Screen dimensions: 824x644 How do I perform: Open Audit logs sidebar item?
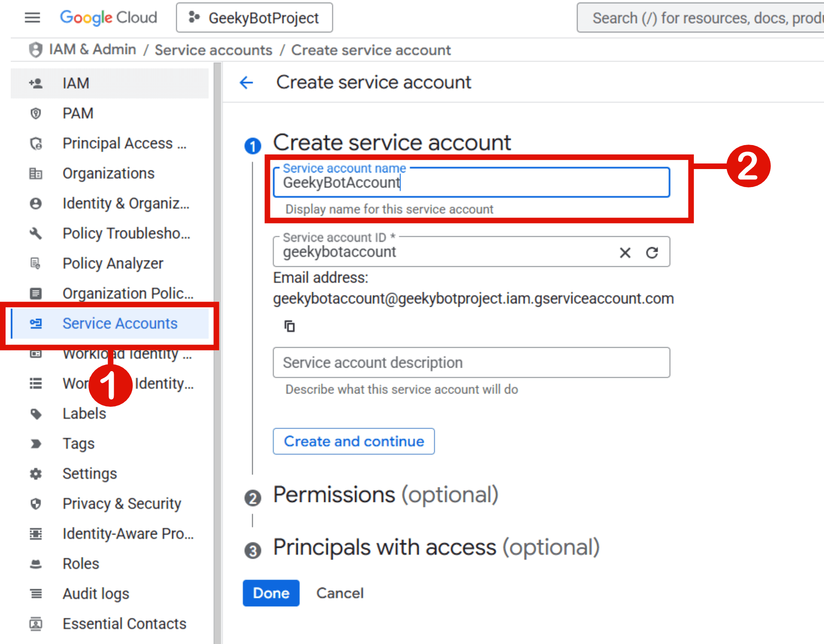(x=109, y=594)
